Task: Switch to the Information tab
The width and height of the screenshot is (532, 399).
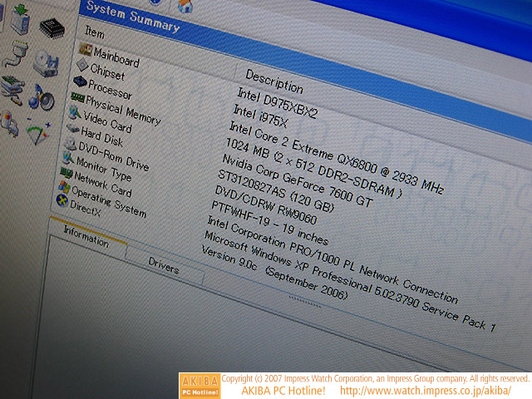Action: 86,236
